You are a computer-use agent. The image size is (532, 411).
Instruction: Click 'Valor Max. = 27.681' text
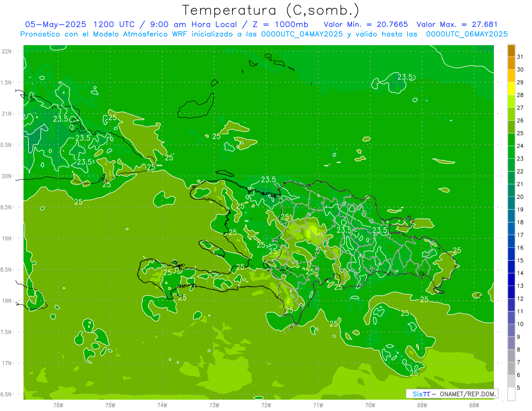[x=457, y=24]
